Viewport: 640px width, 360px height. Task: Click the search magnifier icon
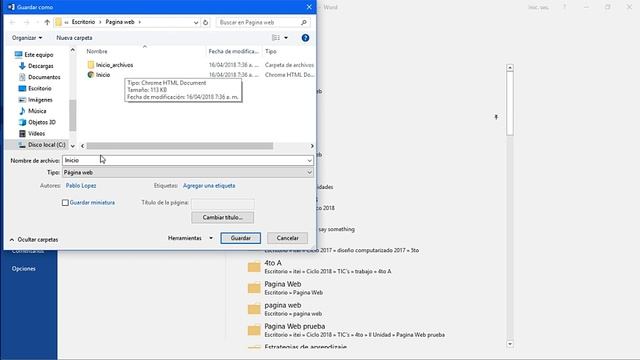[304, 22]
